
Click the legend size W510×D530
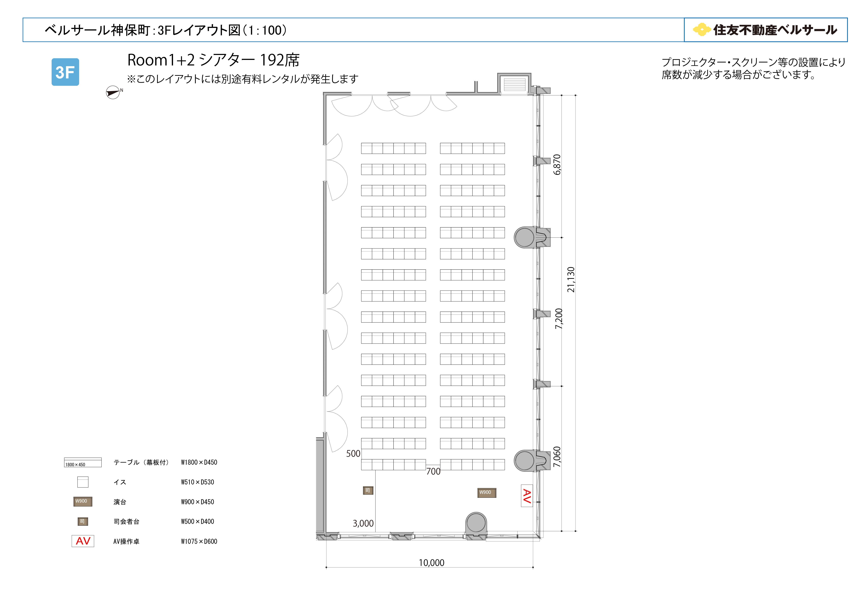[197, 482]
